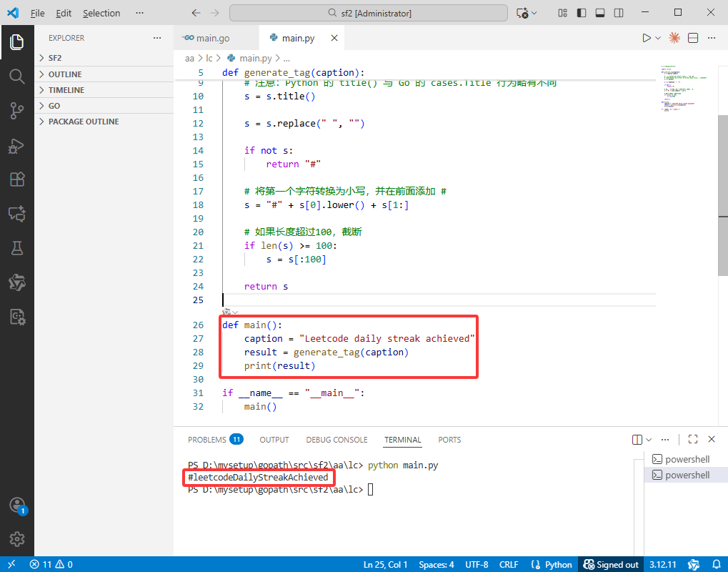Toggle the Primary Side Bar layout button
The image size is (728, 572).
click(x=582, y=13)
